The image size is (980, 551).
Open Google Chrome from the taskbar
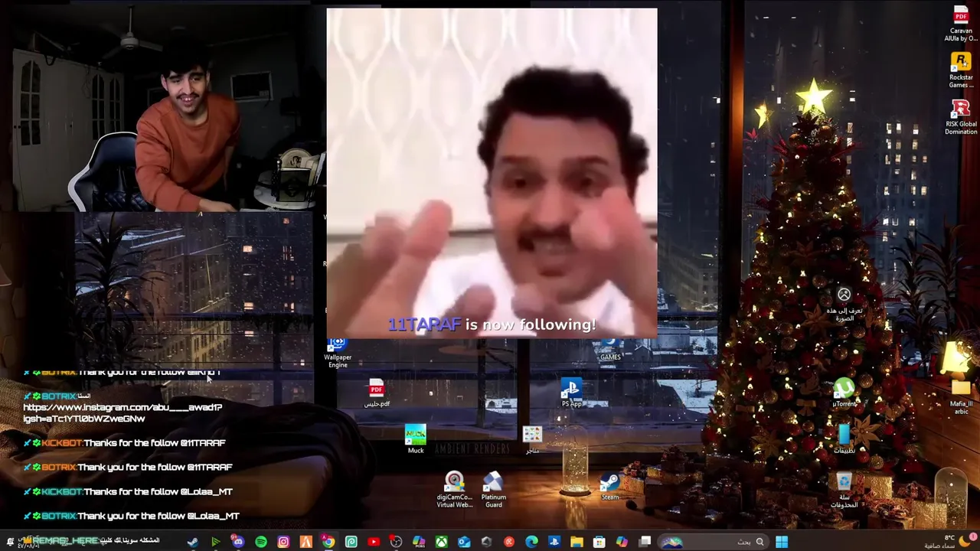click(x=328, y=542)
